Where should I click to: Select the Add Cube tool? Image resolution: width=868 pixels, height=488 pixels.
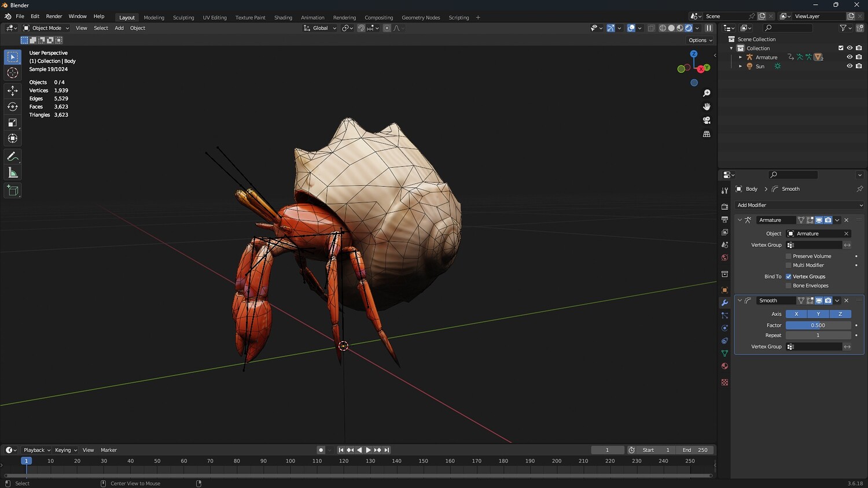point(13,191)
